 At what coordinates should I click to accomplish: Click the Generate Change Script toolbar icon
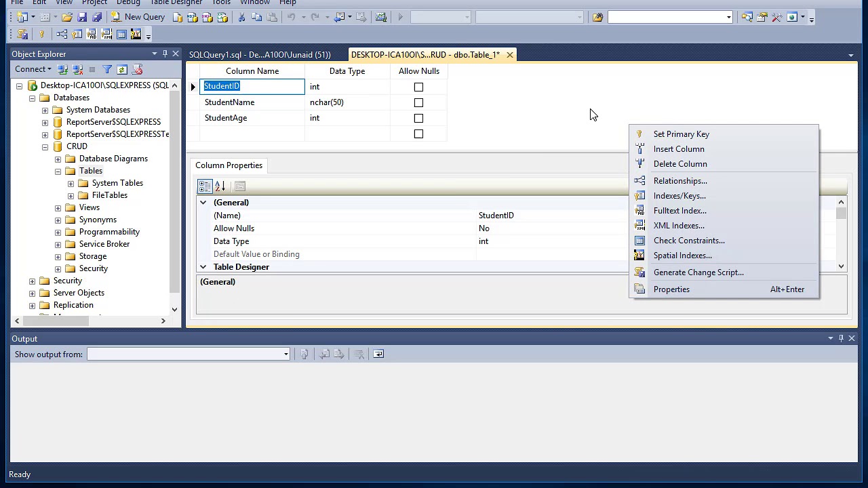click(x=22, y=34)
